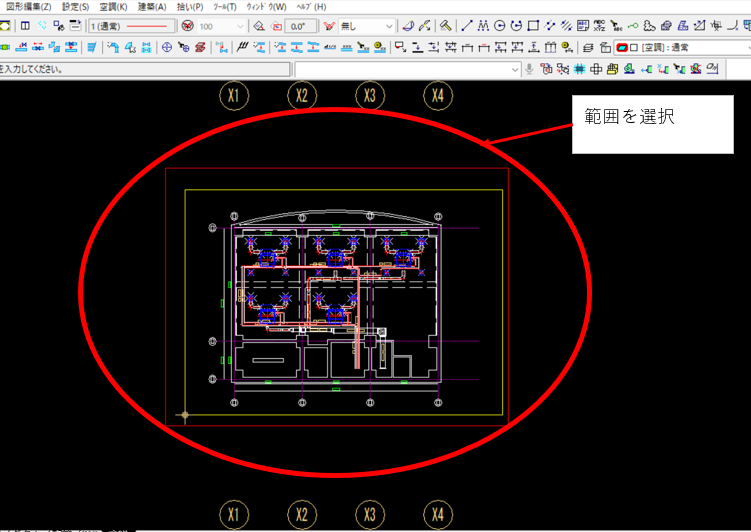Click the green key-shaped tool icon

pos(633,25)
